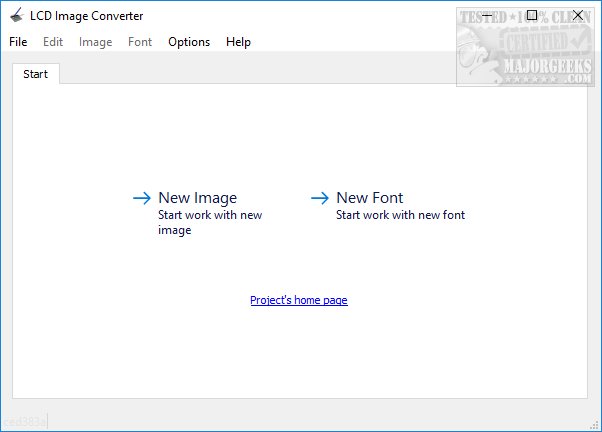
Task: Open the Font menu
Action: click(140, 42)
